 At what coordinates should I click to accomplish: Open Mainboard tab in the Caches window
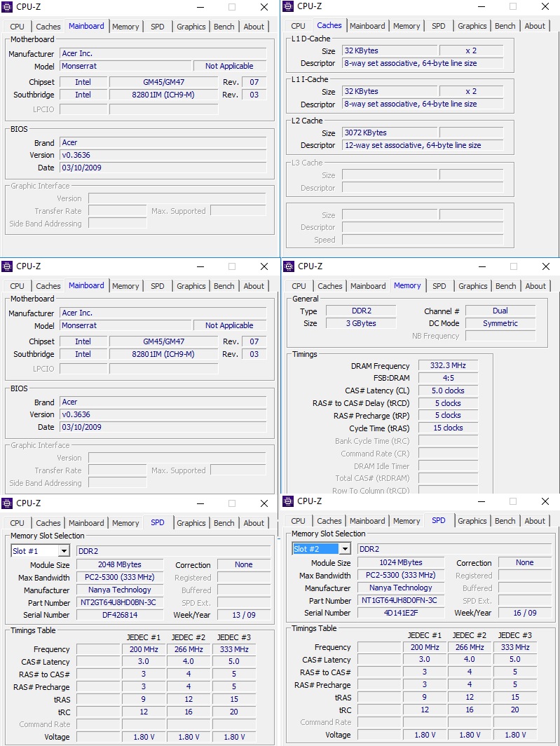(367, 26)
